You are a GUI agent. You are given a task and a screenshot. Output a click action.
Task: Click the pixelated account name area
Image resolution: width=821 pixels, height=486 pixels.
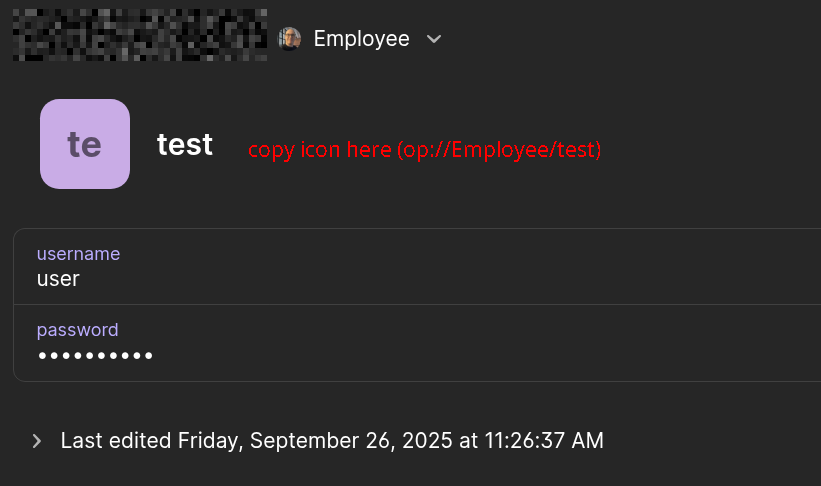140,35
